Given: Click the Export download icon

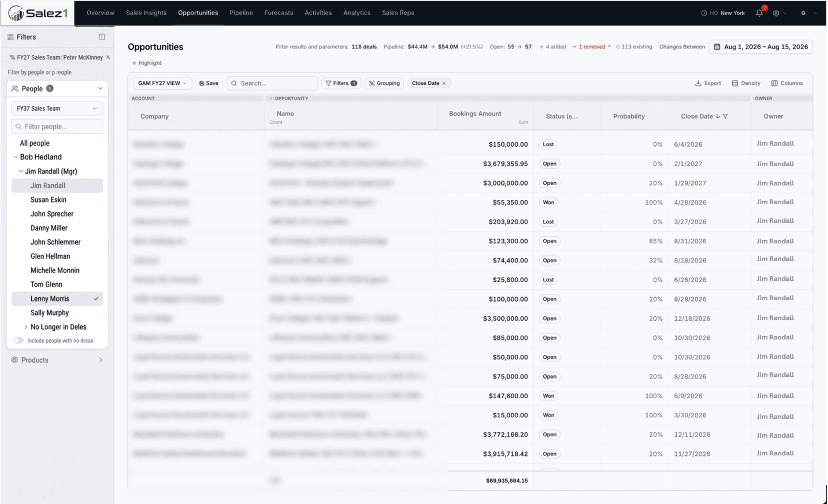Looking at the screenshot, I should click(x=698, y=83).
